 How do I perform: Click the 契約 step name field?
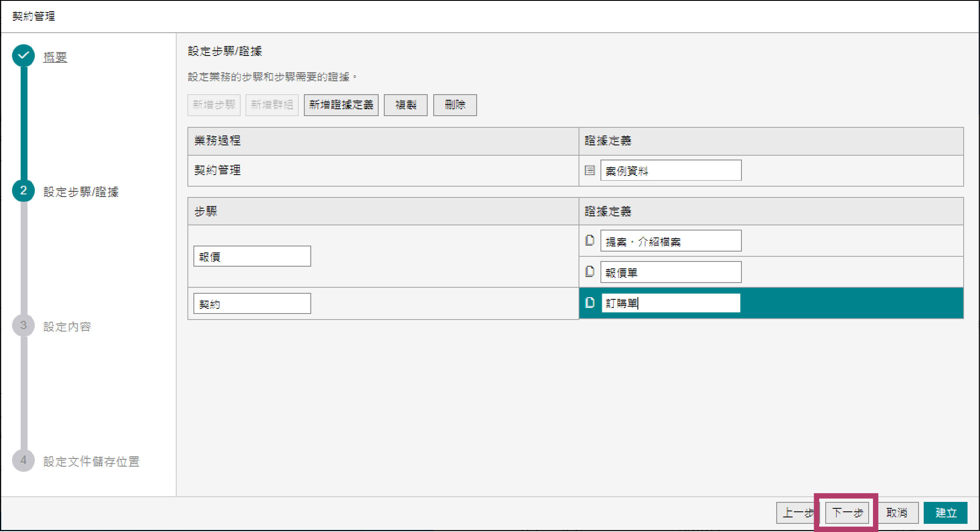click(x=252, y=304)
